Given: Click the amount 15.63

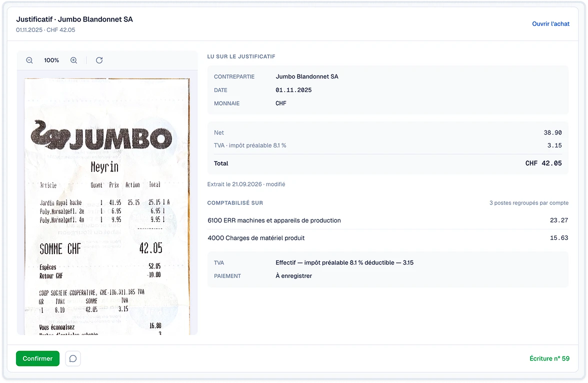Looking at the screenshot, I should 559,238.
